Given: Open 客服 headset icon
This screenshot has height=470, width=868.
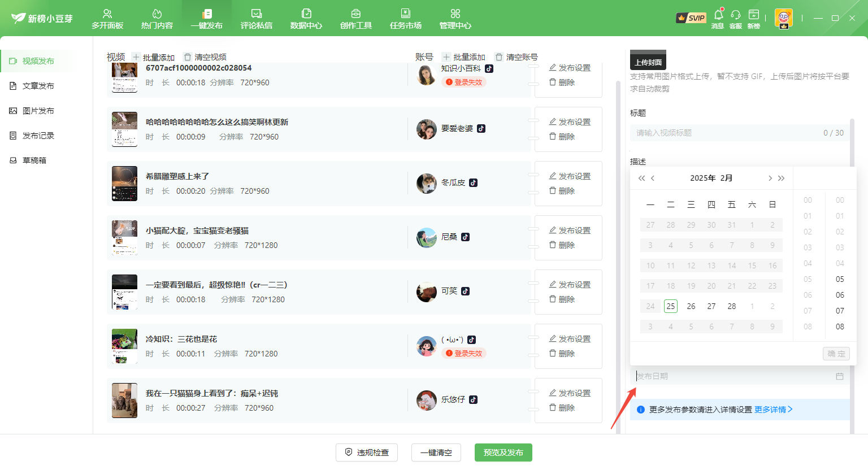Looking at the screenshot, I should [736, 19].
